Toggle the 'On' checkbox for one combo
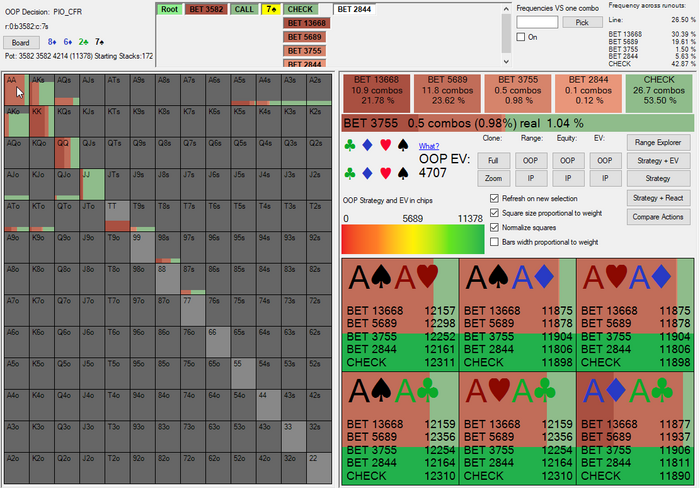This screenshot has height=488, width=700. point(521,37)
